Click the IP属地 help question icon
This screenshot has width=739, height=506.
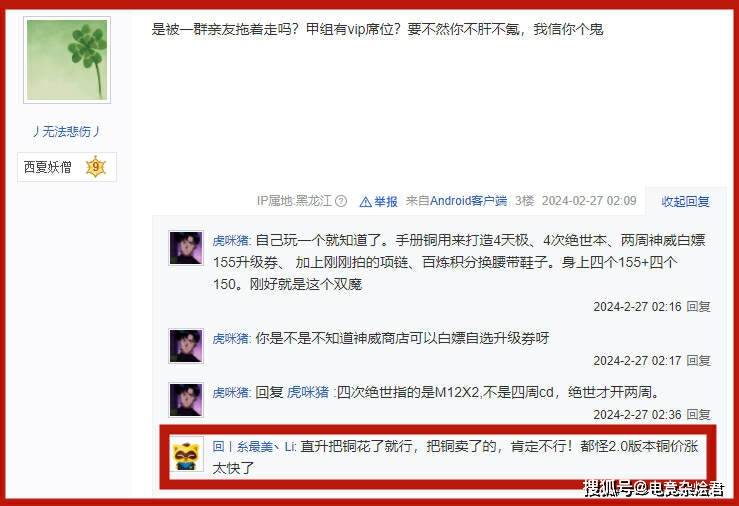pyautogui.click(x=341, y=201)
